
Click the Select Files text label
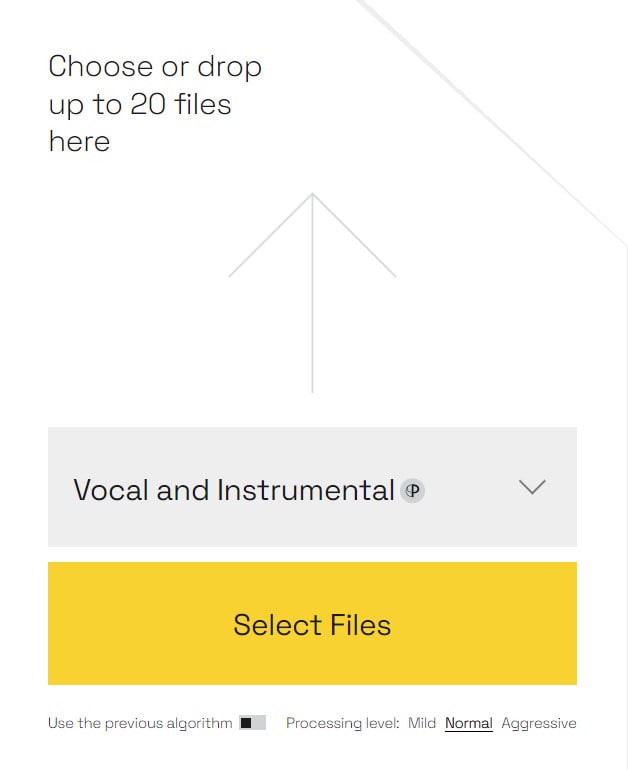pyautogui.click(x=312, y=625)
